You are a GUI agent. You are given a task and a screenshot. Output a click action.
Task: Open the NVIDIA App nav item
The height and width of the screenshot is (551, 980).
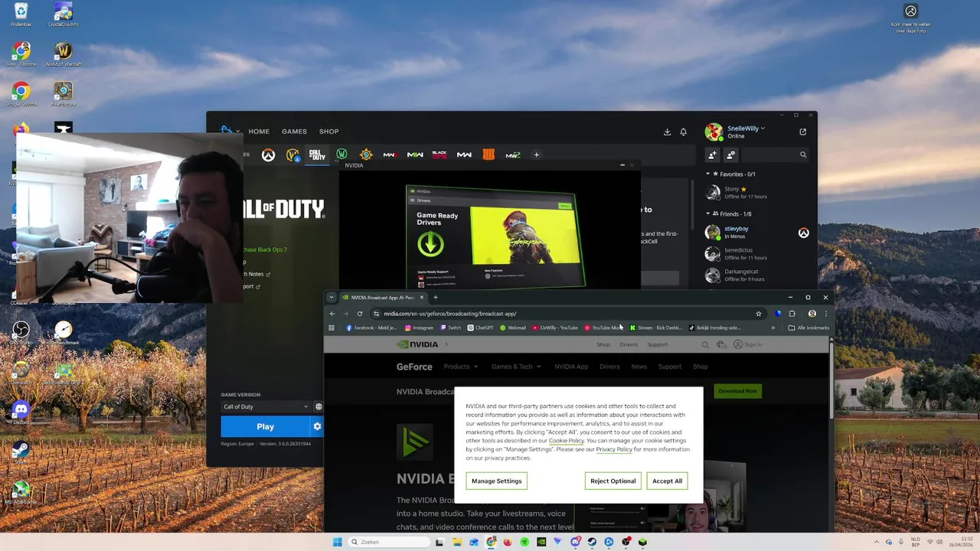click(x=571, y=367)
